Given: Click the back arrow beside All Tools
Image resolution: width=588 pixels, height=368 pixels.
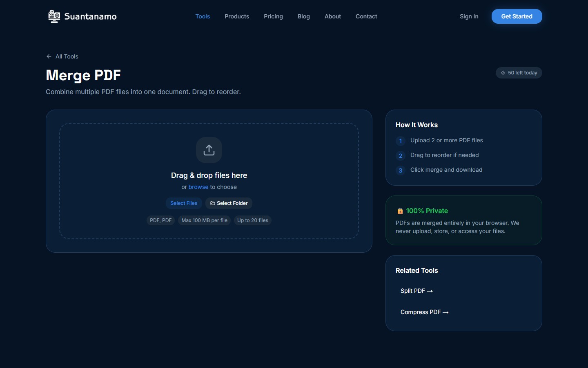Looking at the screenshot, I should 49,56.
